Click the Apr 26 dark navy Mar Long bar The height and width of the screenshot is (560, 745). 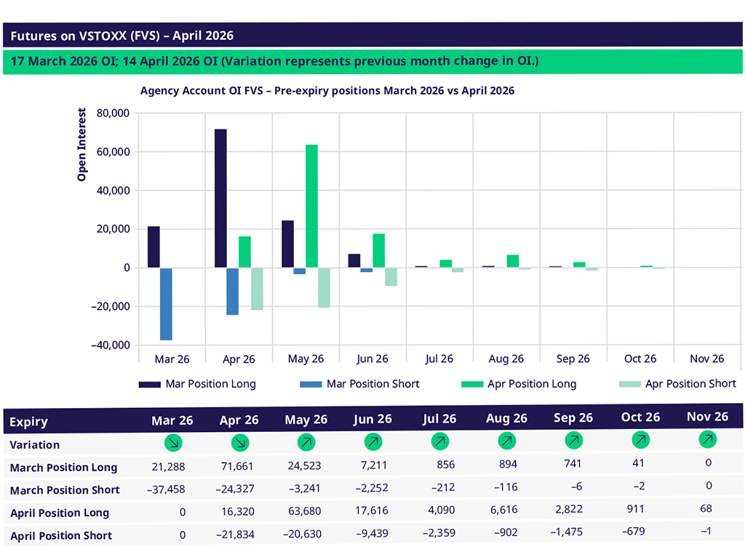(x=220, y=198)
